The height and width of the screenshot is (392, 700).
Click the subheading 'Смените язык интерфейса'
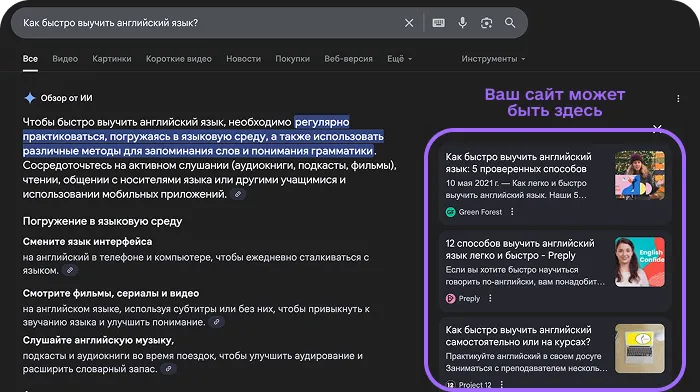(88, 242)
